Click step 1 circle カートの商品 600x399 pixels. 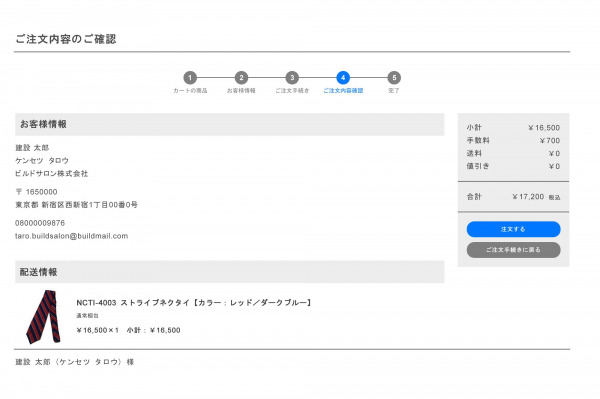pyautogui.click(x=190, y=78)
